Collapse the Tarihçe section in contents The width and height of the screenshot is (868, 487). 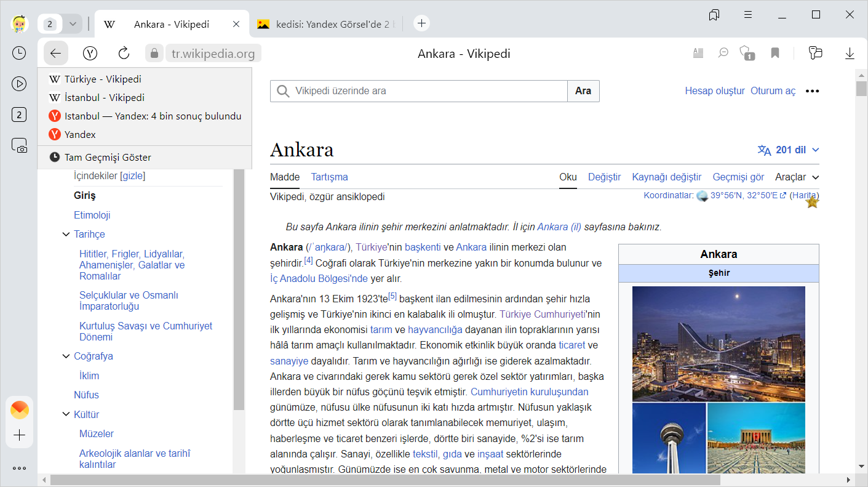coord(66,235)
